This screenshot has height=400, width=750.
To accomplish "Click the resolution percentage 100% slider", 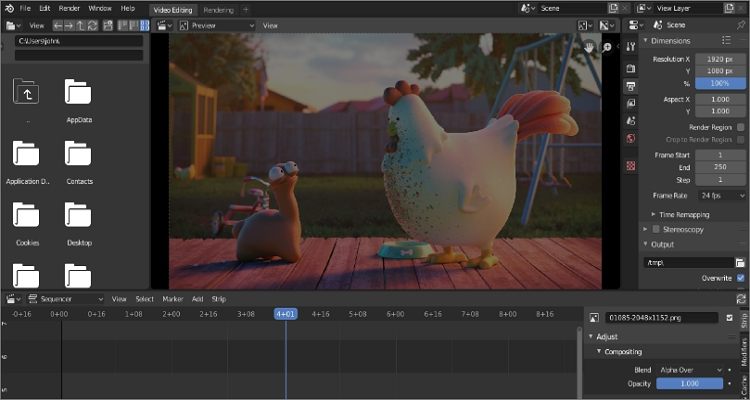I will coord(720,83).
